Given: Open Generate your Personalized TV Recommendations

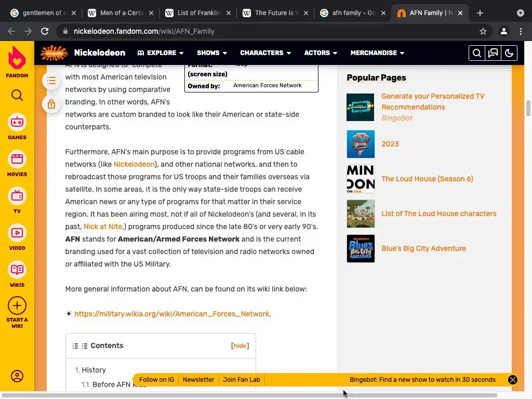Looking at the screenshot, I should [433, 101].
